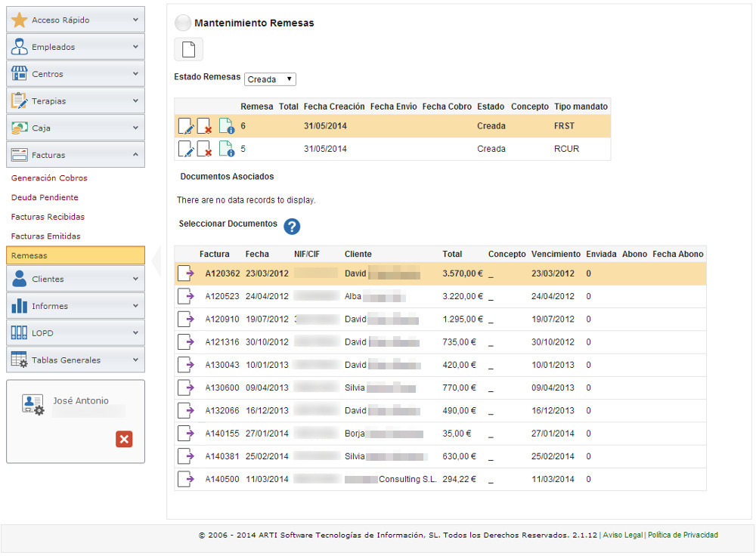Click the Vencimiento column header
This screenshot has height=559, width=756.
pyautogui.click(x=556, y=254)
